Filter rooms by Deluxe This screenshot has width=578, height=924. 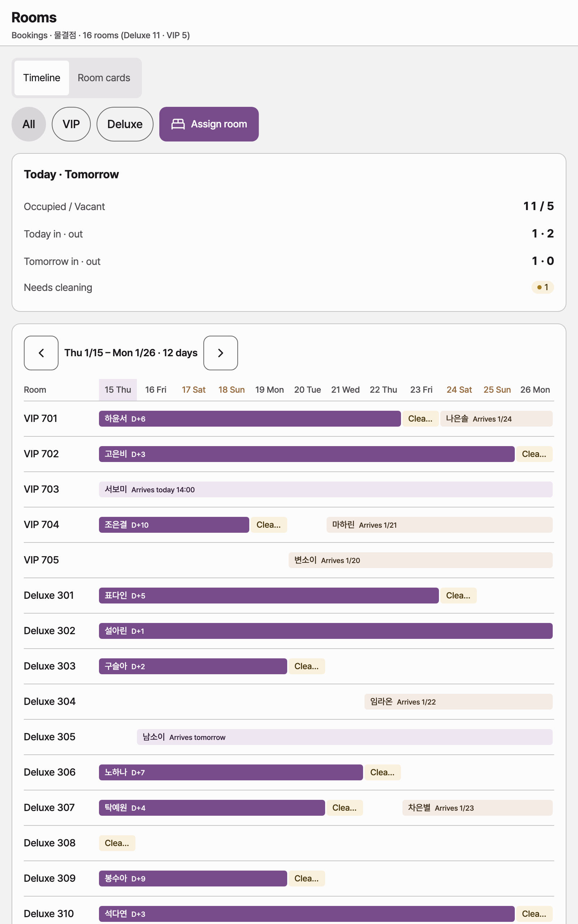pos(125,124)
